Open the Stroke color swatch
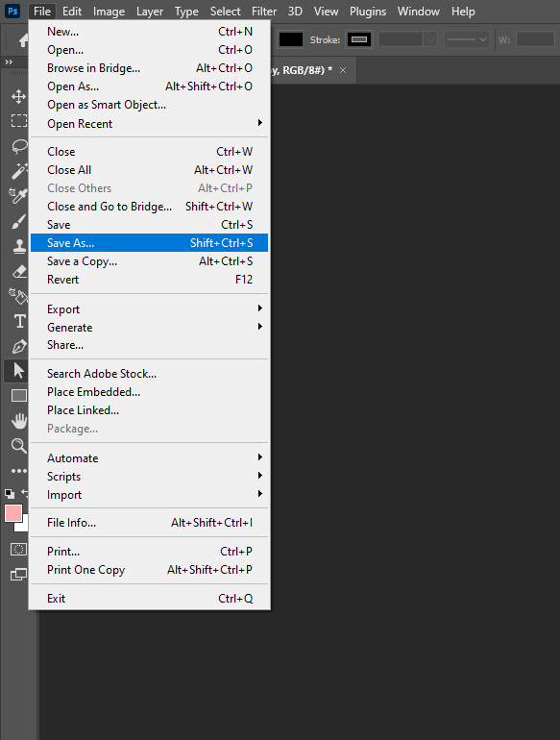 click(359, 39)
